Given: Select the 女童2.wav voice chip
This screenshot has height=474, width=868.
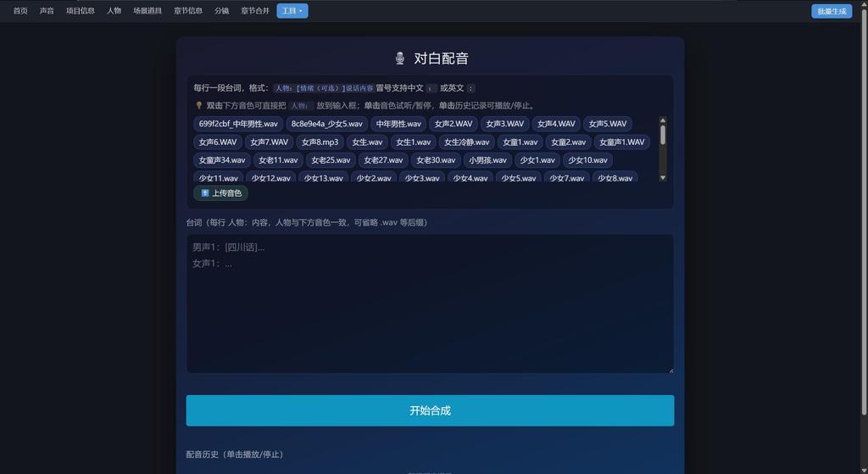Looking at the screenshot, I should coord(569,142).
